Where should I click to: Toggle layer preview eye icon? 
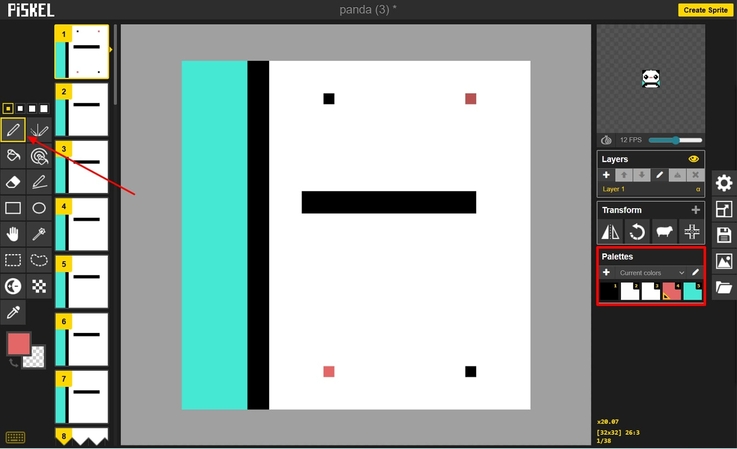pyautogui.click(x=693, y=159)
